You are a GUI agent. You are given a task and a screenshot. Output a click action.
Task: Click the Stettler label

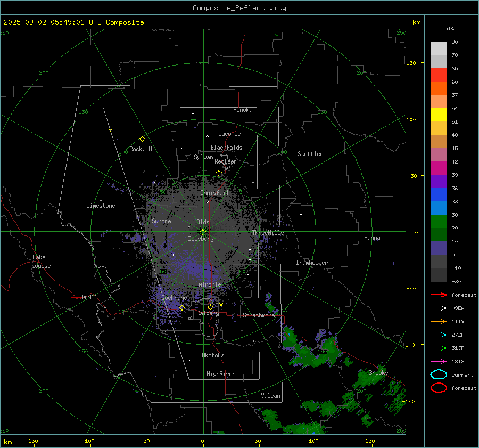pyautogui.click(x=310, y=154)
